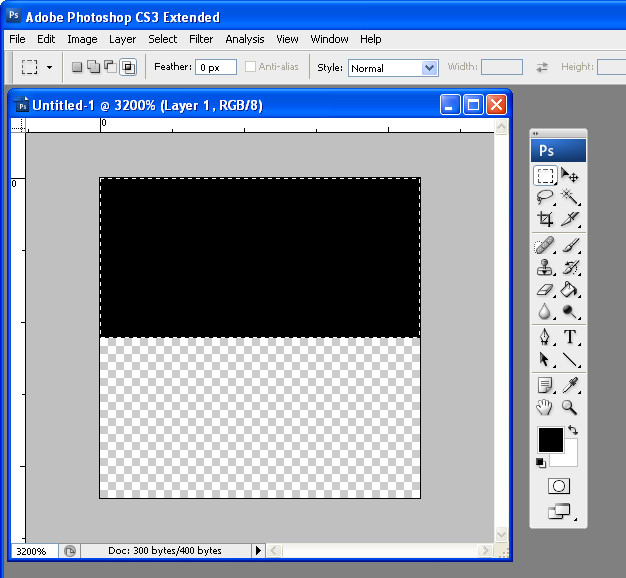Select the Pen tool
Viewport: 626px width, 578px height.
[x=545, y=337]
